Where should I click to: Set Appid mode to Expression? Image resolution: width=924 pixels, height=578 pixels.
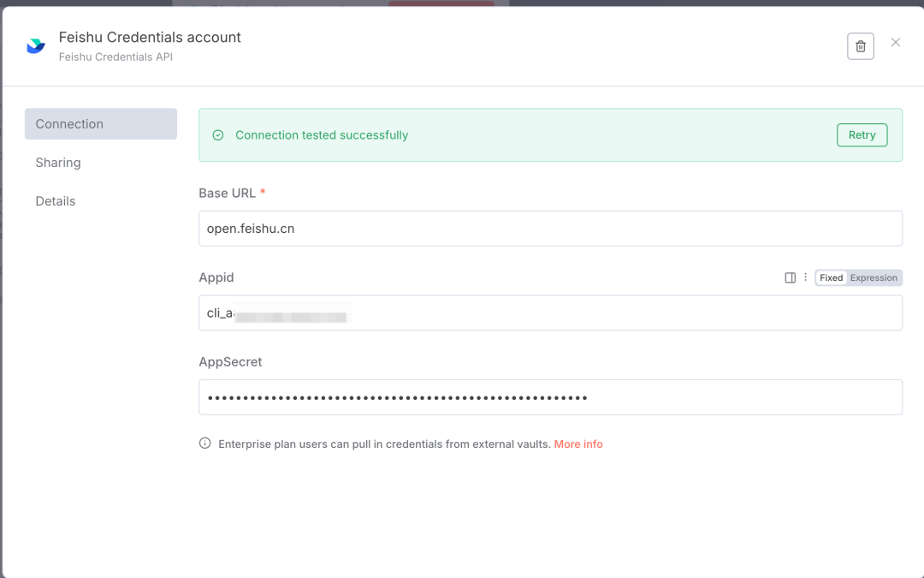(874, 277)
